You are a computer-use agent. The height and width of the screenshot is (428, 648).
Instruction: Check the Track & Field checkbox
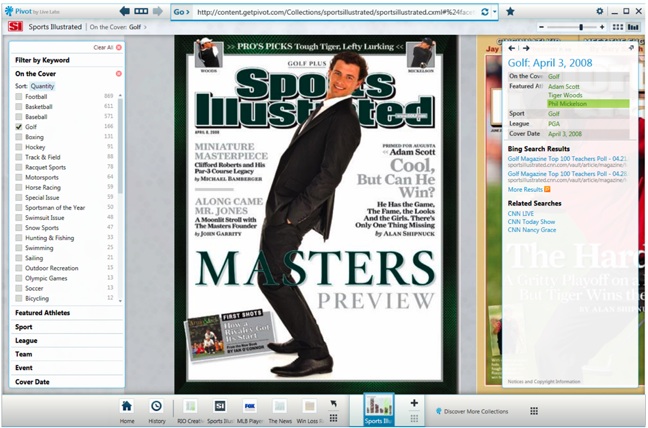click(19, 157)
